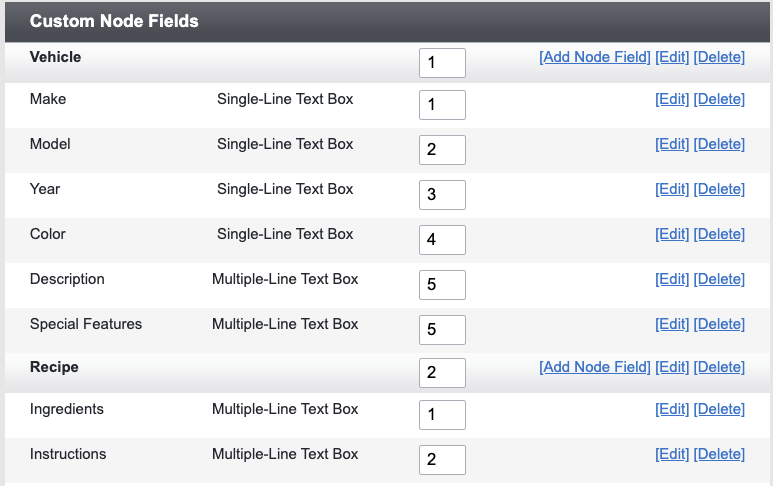Add Node Field to Recipe
This screenshot has height=486, width=773.
coord(595,367)
